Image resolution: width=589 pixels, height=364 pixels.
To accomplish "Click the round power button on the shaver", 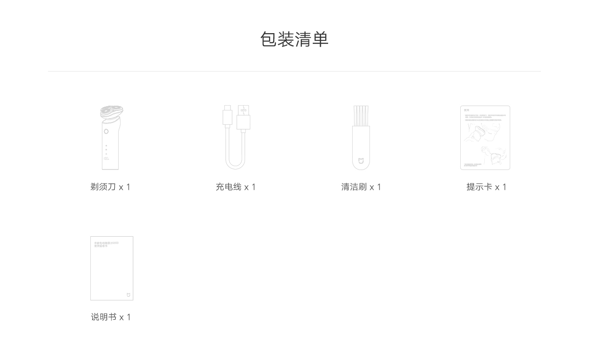I will pyautogui.click(x=106, y=132).
